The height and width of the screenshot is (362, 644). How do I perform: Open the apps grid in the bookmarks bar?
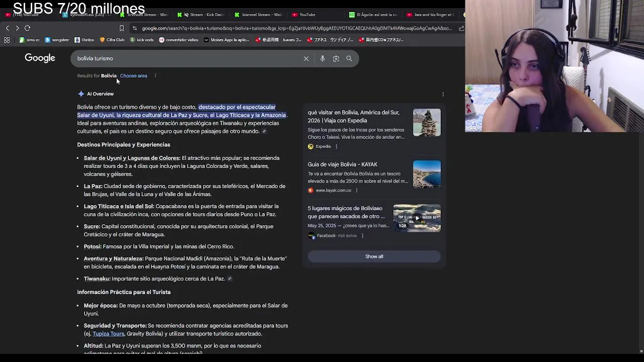7,40
